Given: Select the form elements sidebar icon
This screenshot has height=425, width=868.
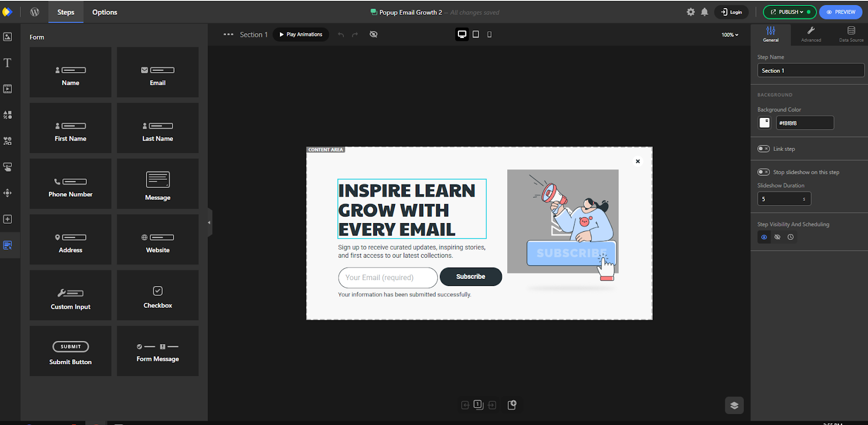Looking at the screenshot, I should 8,245.
